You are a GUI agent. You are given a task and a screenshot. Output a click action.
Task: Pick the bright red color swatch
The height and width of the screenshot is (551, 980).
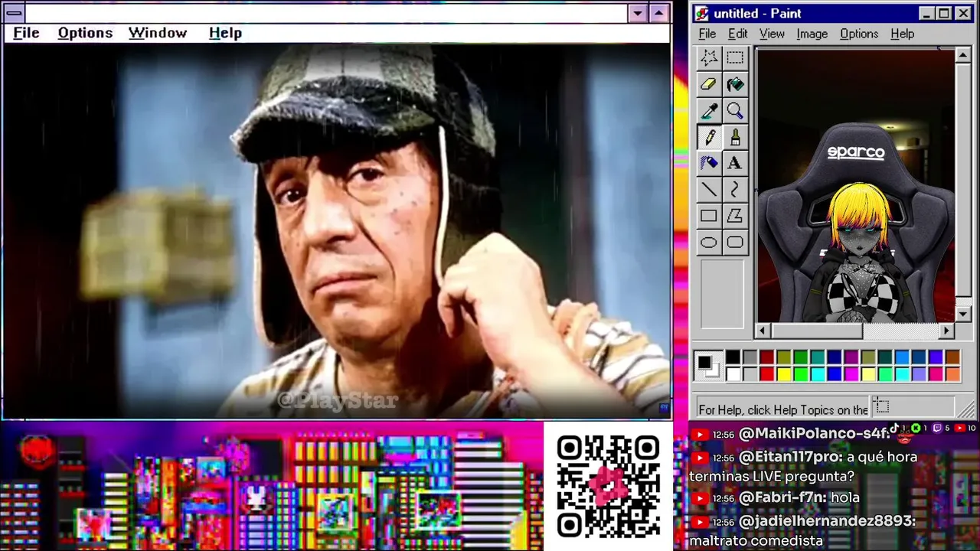coord(766,373)
